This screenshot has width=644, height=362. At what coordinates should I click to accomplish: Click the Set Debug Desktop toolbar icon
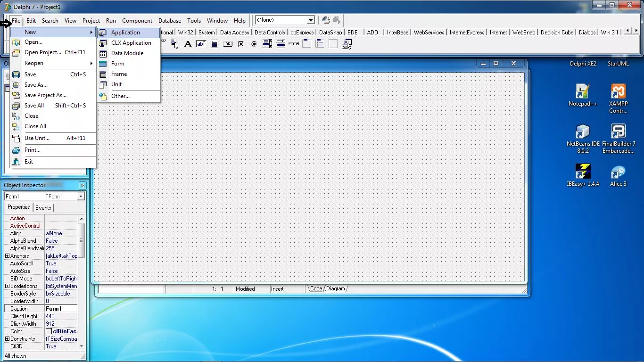coord(337,20)
